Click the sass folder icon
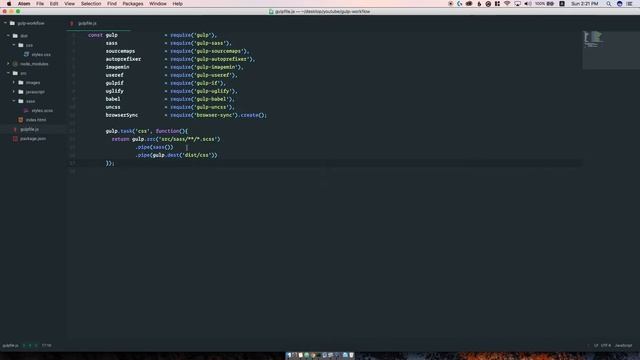The width and height of the screenshot is (640, 360). click(21, 101)
